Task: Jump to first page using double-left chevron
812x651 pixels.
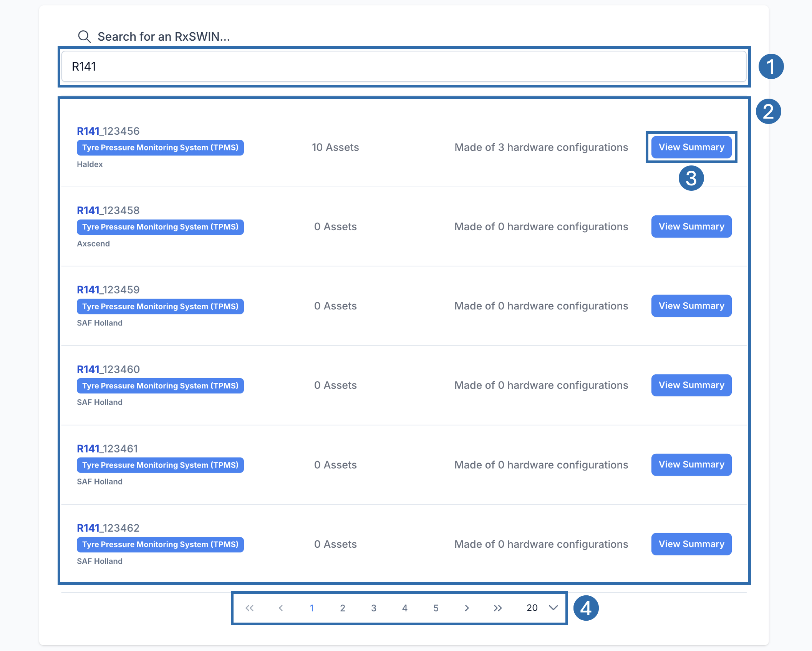Action: tap(250, 608)
